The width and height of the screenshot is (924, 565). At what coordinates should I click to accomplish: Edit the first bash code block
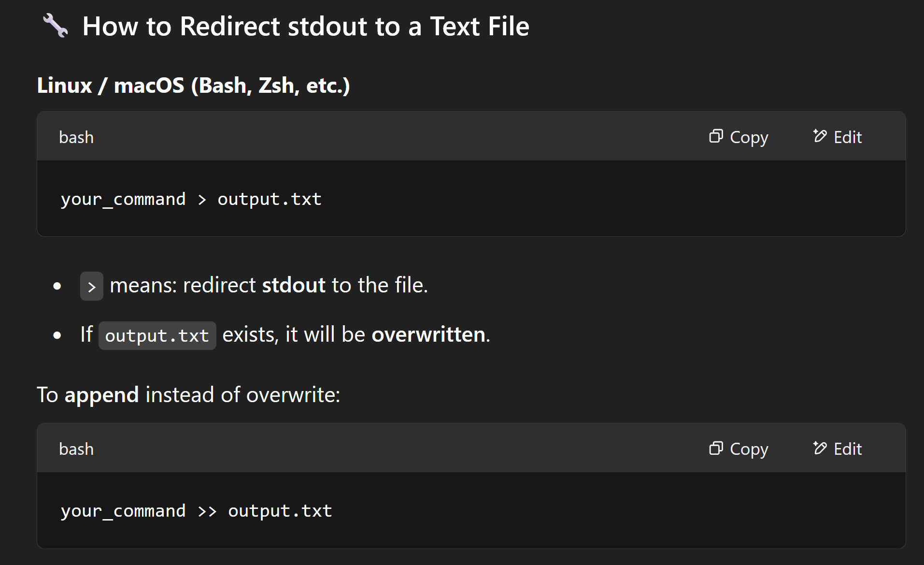pos(837,137)
